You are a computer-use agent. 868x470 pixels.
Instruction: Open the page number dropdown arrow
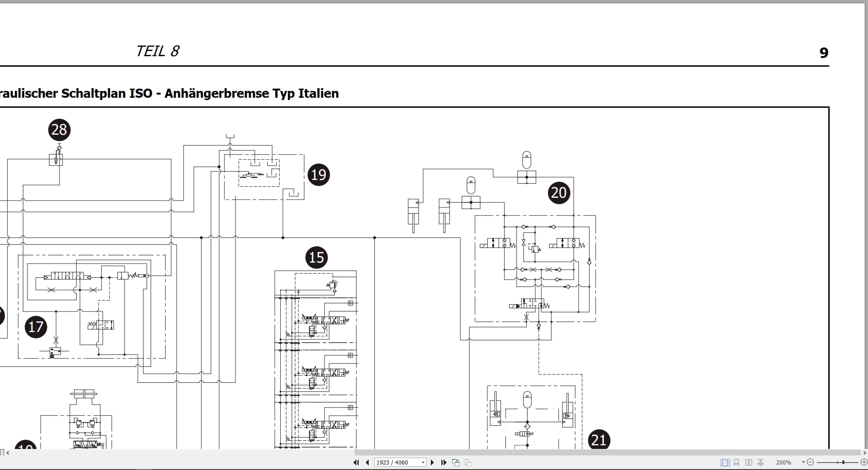[423, 462]
